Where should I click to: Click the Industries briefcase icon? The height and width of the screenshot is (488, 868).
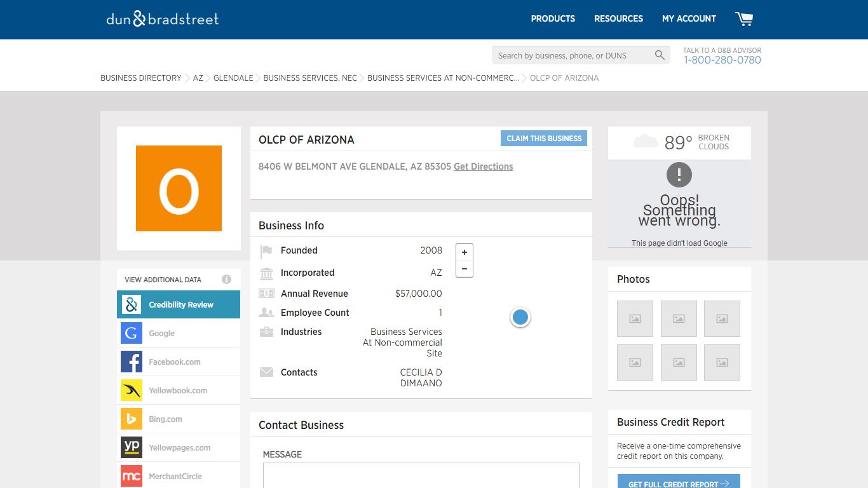266,332
